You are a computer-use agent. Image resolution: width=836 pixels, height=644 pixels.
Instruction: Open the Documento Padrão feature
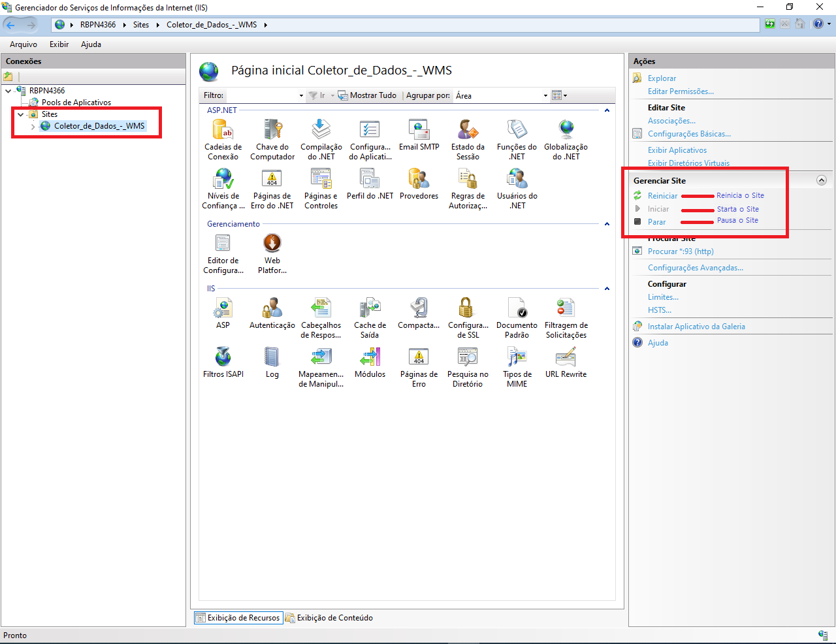pyautogui.click(x=517, y=318)
